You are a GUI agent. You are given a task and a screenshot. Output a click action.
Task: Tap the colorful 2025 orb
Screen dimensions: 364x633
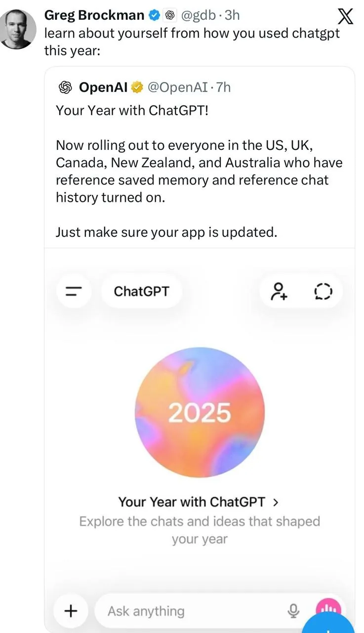click(x=200, y=412)
